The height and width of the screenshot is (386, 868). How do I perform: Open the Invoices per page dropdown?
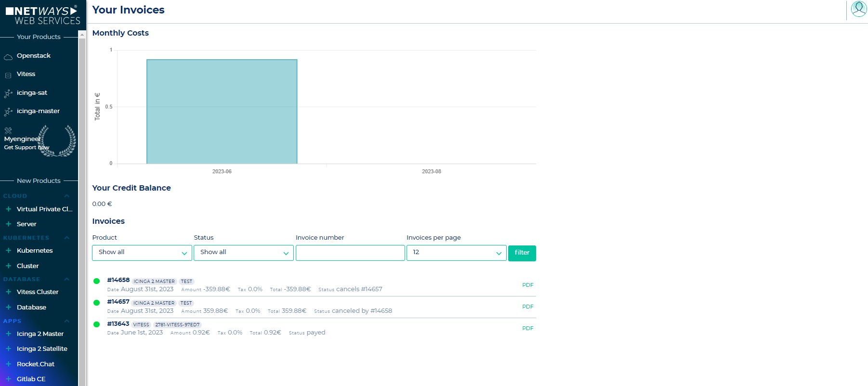pyautogui.click(x=457, y=253)
